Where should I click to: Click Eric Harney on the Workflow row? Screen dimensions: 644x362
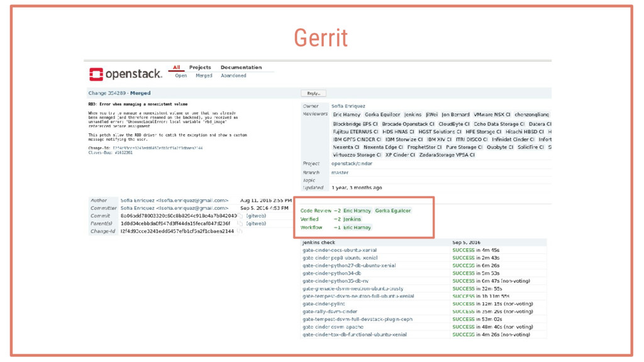357,228
